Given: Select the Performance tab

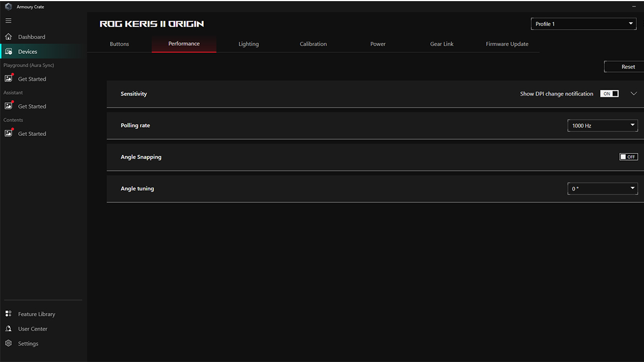Looking at the screenshot, I should coord(184,43).
